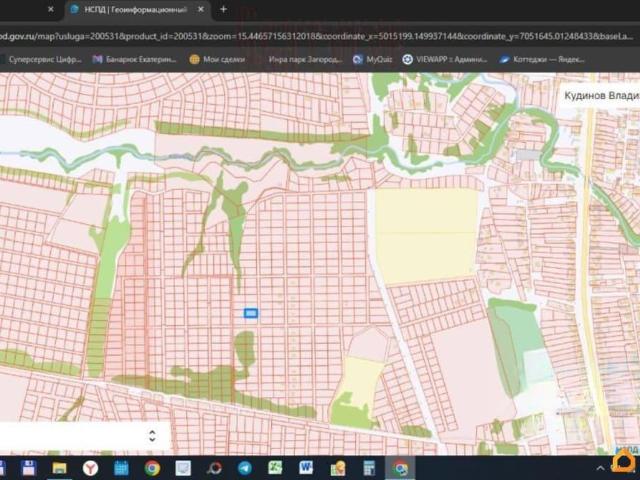Close the НСПД Геоинформационный tab
This screenshot has width=640, height=480.
(201, 9)
